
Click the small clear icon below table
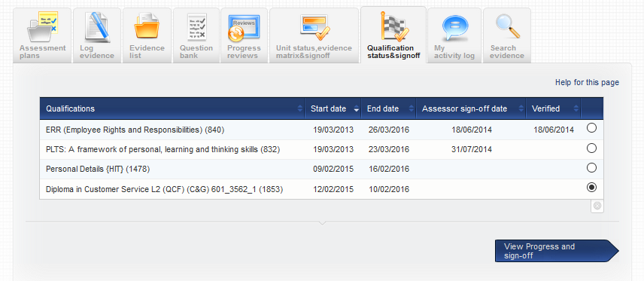point(597,206)
